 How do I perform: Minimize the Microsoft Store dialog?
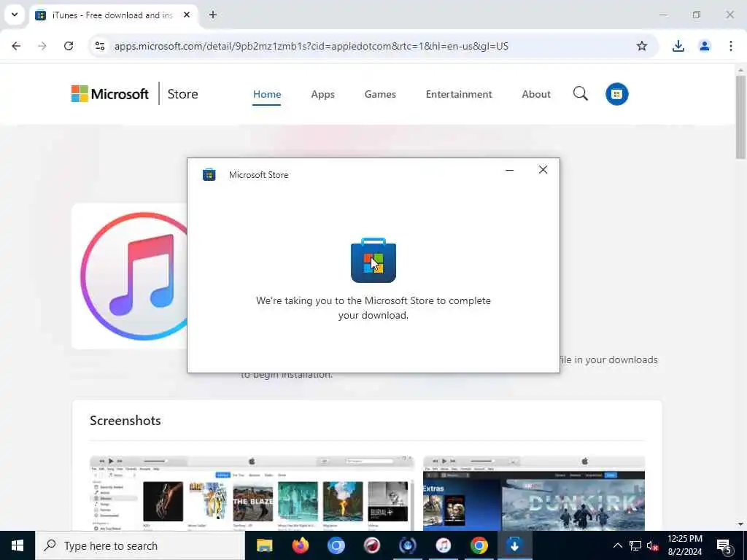click(509, 170)
